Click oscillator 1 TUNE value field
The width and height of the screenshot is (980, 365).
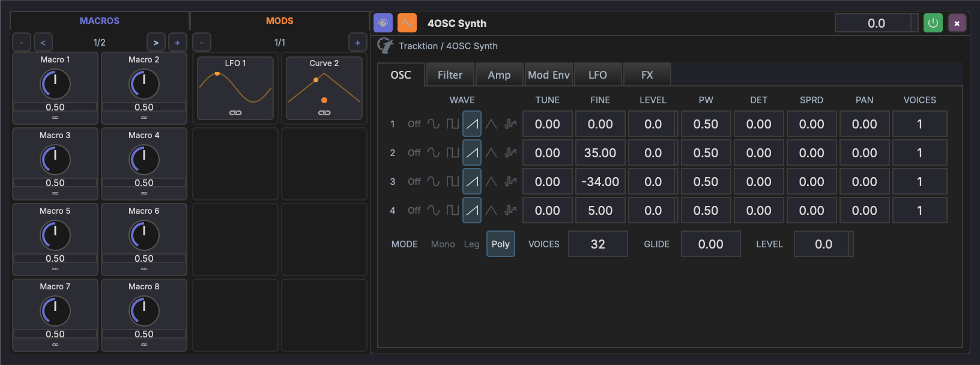[x=548, y=124]
